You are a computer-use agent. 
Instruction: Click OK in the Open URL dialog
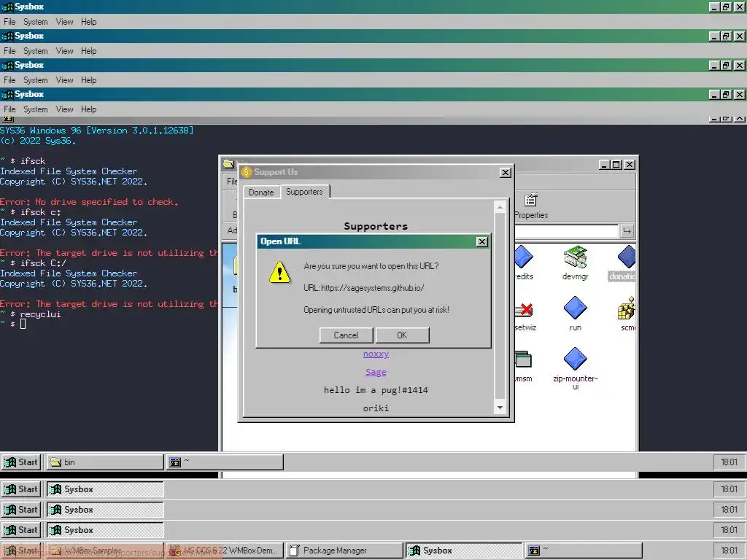(402, 335)
